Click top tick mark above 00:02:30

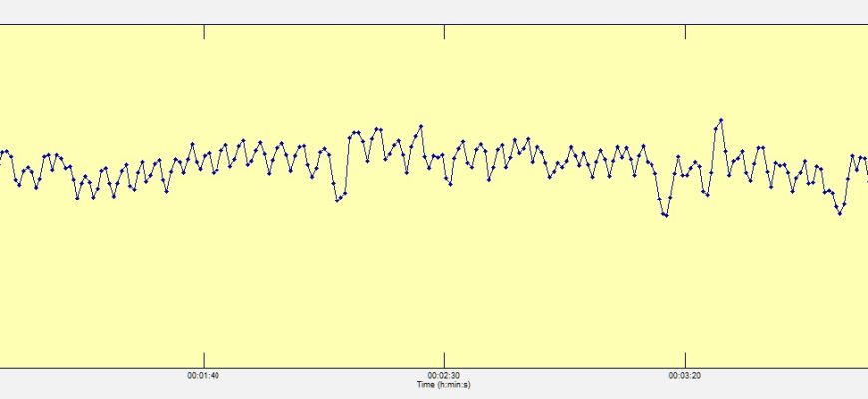[444, 31]
